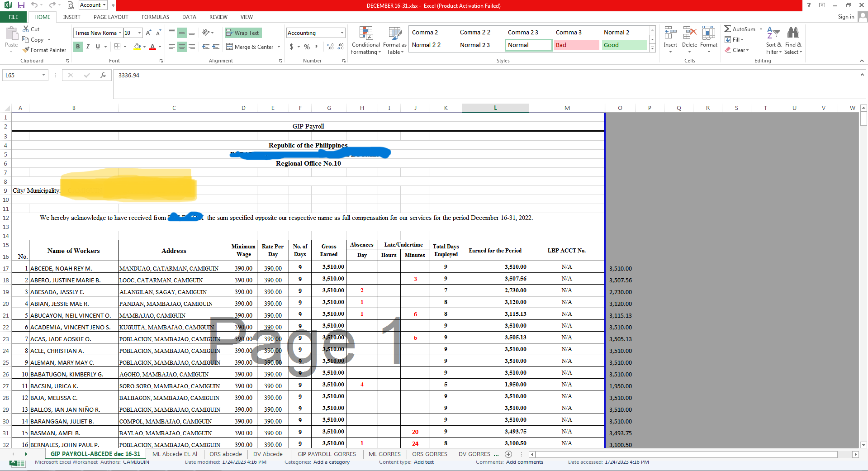The height and width of the screenshot is (471, 868).
Task: Expand the Name Box dropdown
Action: (x=43, y=75)
